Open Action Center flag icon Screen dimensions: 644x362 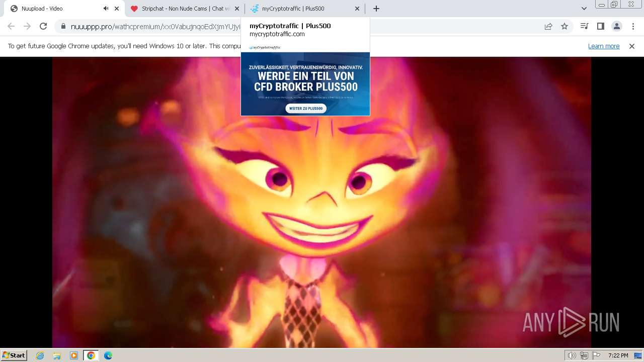[596, 355]
